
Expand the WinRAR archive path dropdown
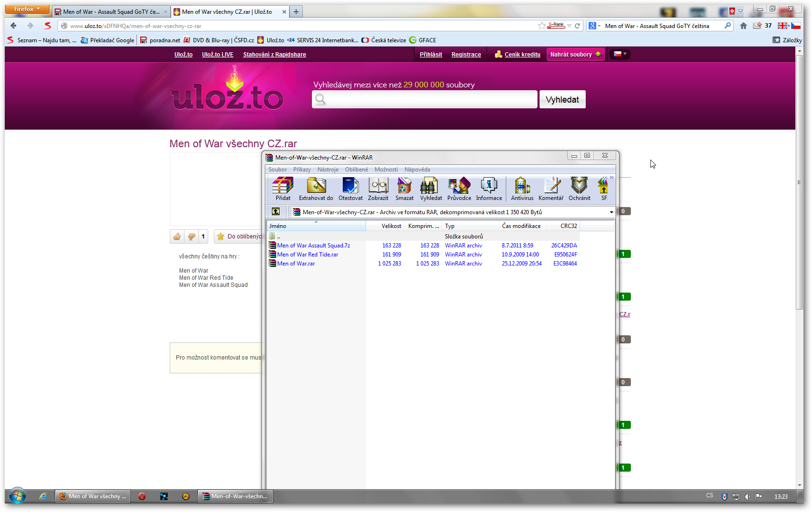click(611, 212)
